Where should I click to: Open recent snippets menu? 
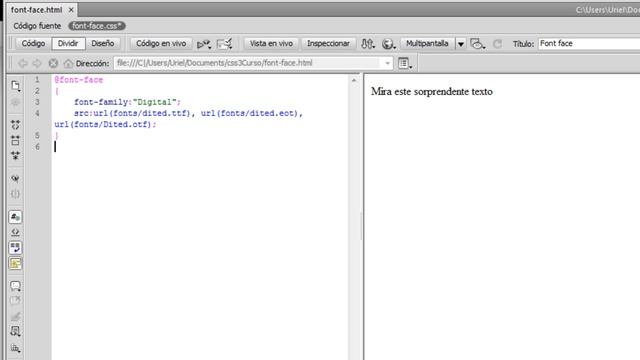(x=16, y=331)
